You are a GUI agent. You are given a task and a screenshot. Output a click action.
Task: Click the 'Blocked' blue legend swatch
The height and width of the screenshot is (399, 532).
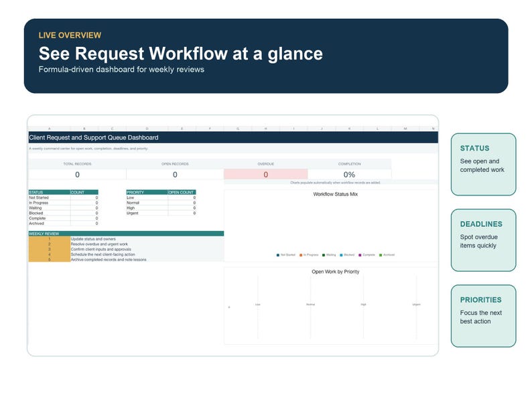(341, 255)
